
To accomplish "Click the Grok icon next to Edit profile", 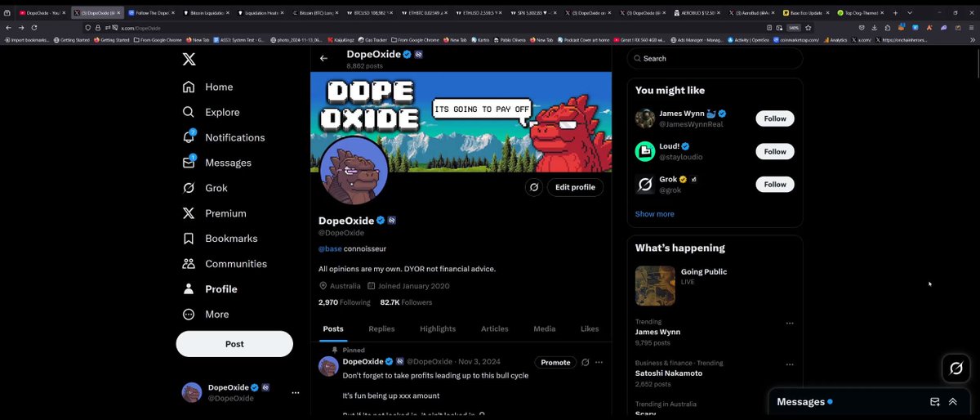I will (534, 187).
